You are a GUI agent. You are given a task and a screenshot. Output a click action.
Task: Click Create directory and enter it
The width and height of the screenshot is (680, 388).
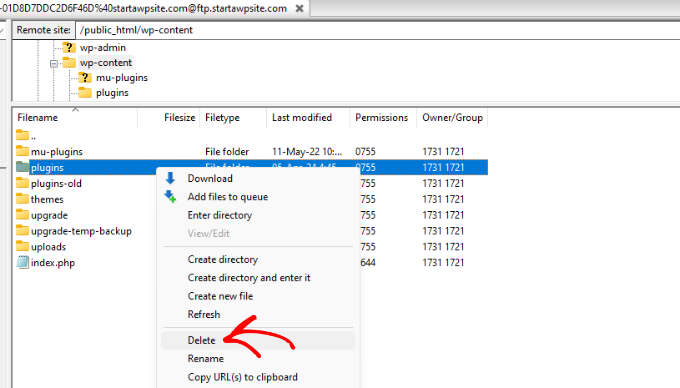249,277
